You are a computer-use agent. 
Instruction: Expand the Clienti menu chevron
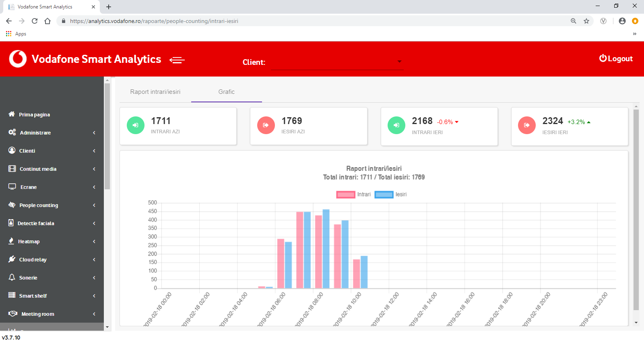coord(94,151)
